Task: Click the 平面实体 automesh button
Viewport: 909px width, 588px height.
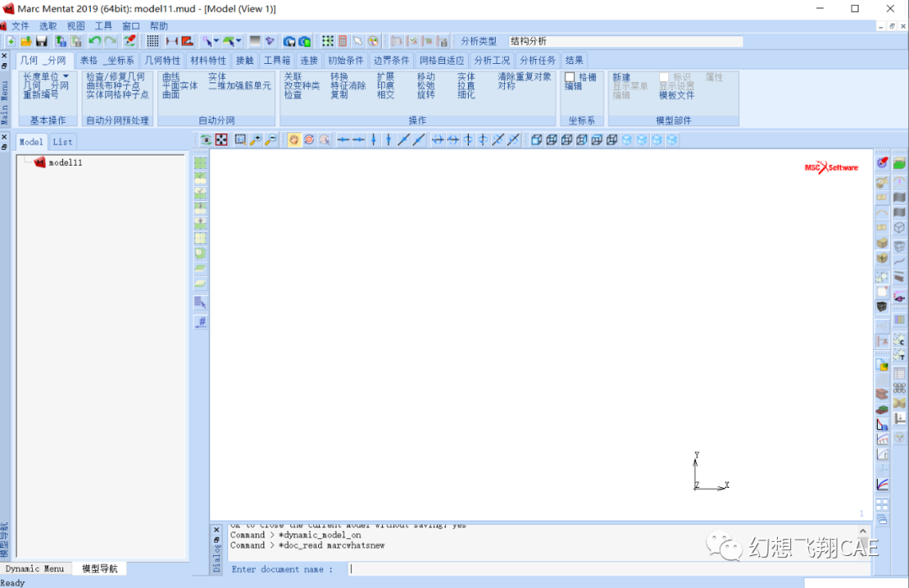Action: tap(180, 86)
